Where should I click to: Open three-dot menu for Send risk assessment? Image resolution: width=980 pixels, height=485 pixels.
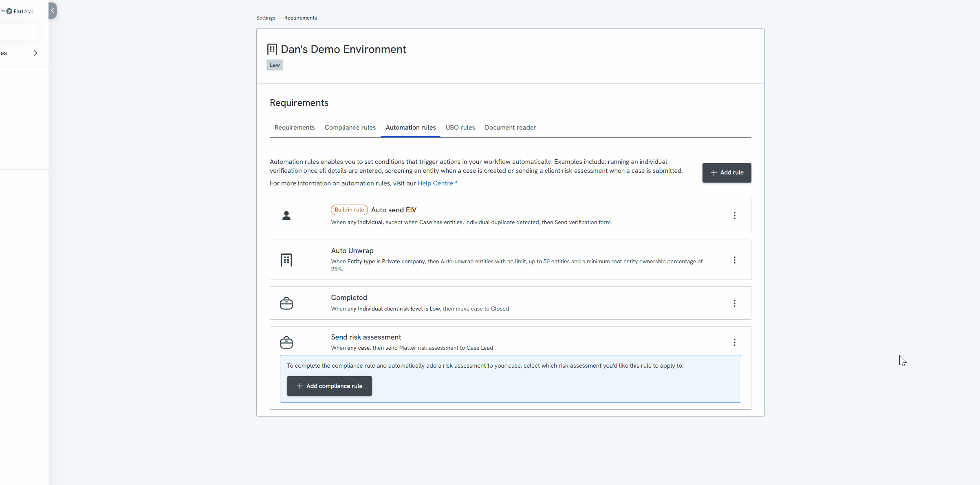pos(734,342)
